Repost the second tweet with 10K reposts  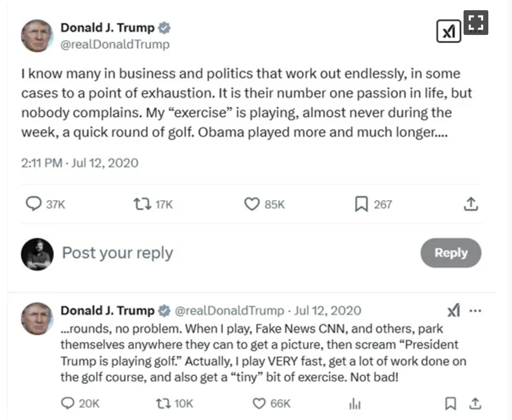pyautogui.click(x=164, y=403)
